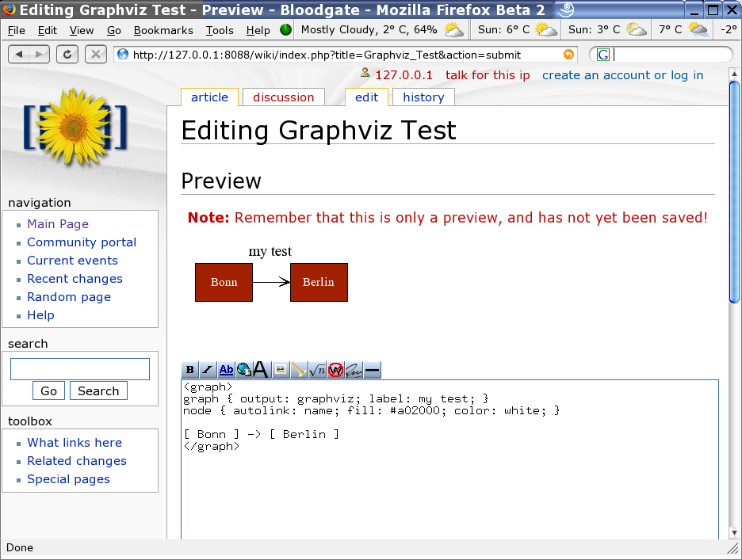Click the wiki search text field
Screen dimensions: 742x560
79,369
